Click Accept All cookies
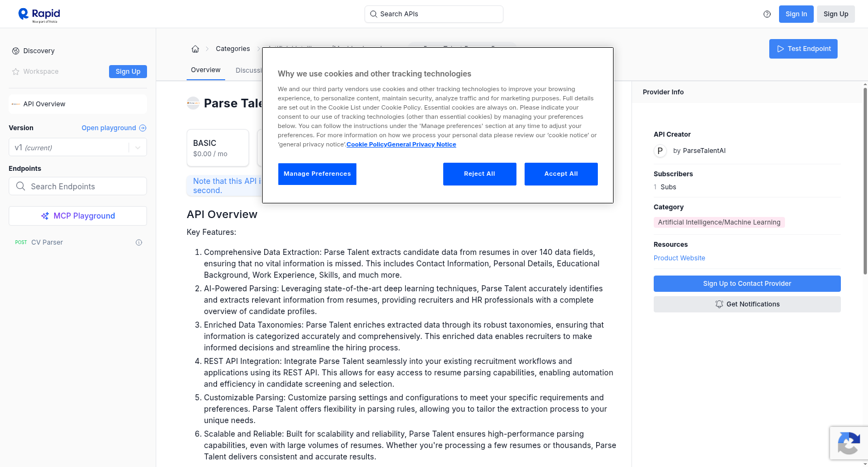This screenshot has width=868, height=467. [561, 174]
